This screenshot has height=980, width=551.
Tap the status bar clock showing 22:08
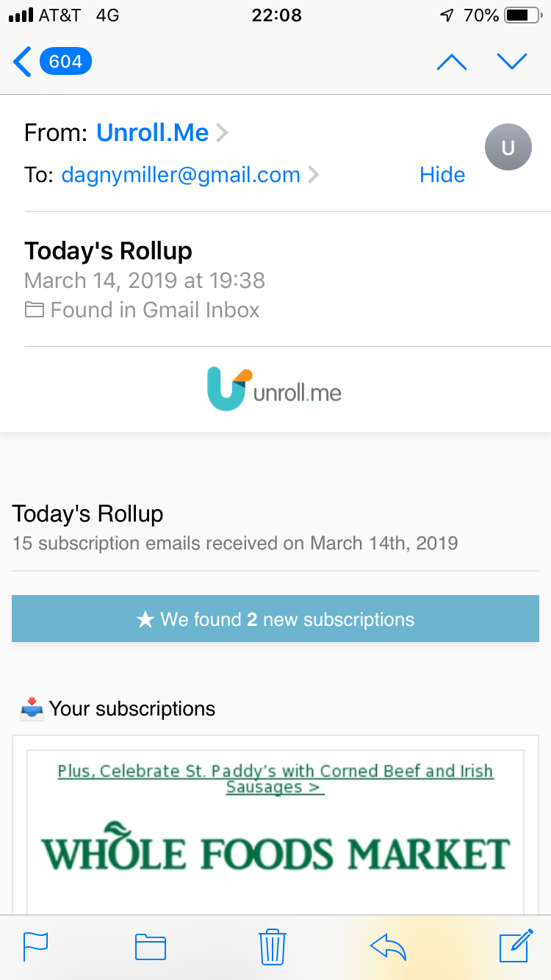pyautogui.click(x=276, y=15)
